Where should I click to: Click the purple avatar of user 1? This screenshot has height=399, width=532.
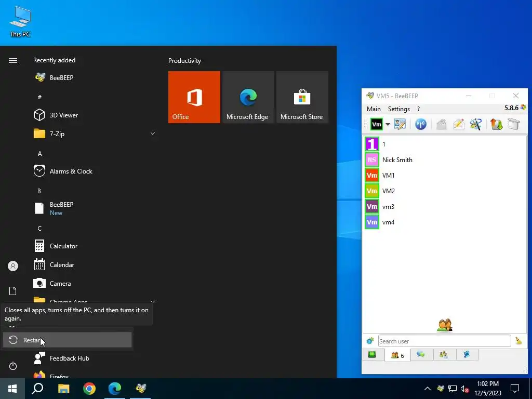click(x=372, y=144)
